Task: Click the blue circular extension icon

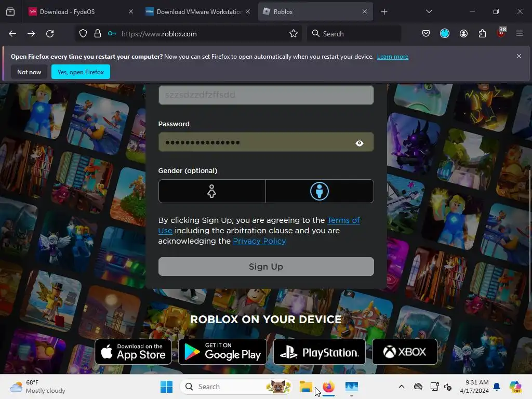Action: click(x=445, y=33)
